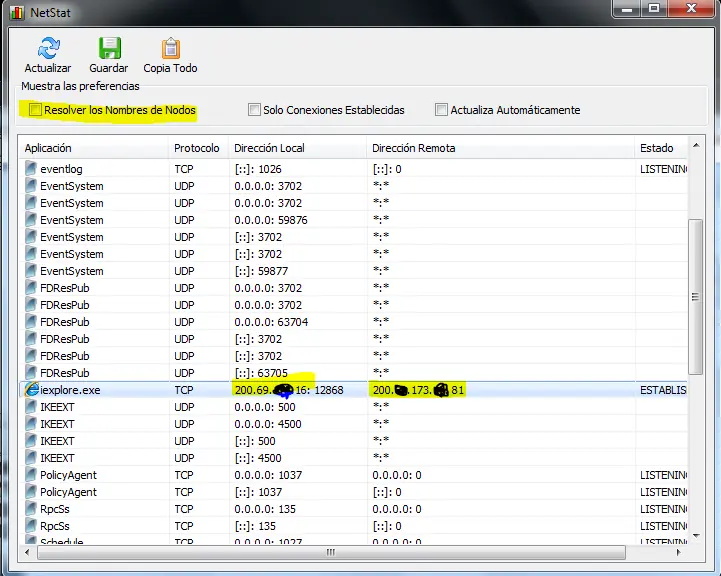This screenshot has width=721, height=576.
Task: Select the iexplore.exe Internet Explorer icon
Action: click(32, 390)
